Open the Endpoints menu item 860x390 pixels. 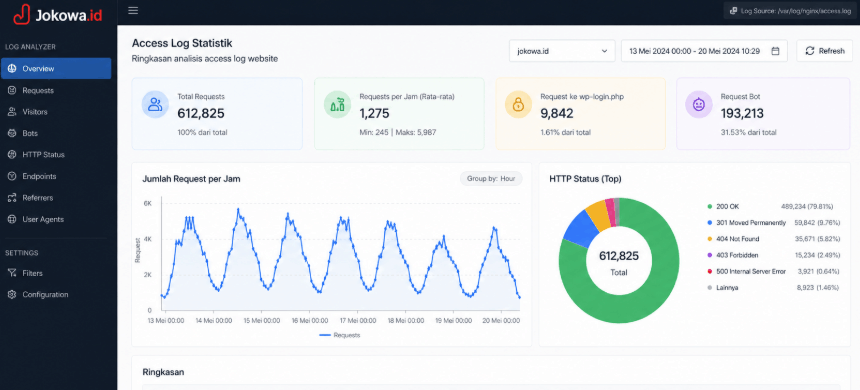[x=56, y=176]
